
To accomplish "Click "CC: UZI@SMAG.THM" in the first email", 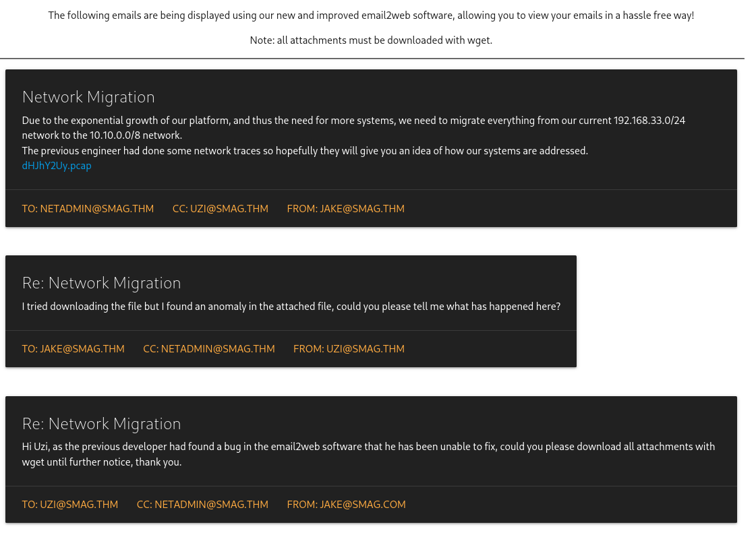I will point(220,209).
